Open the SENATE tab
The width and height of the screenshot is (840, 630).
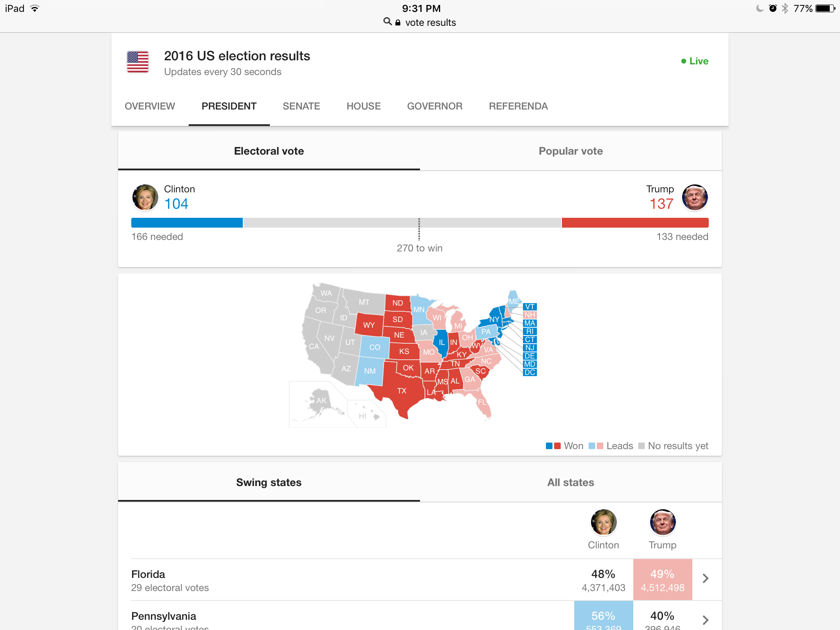click(301, 106)
